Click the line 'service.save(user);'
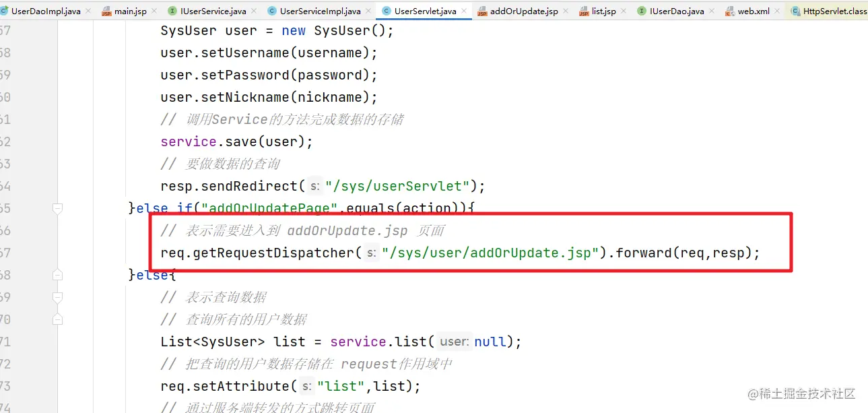The height and width of the screenshot is (413, 868). [237, 141]
